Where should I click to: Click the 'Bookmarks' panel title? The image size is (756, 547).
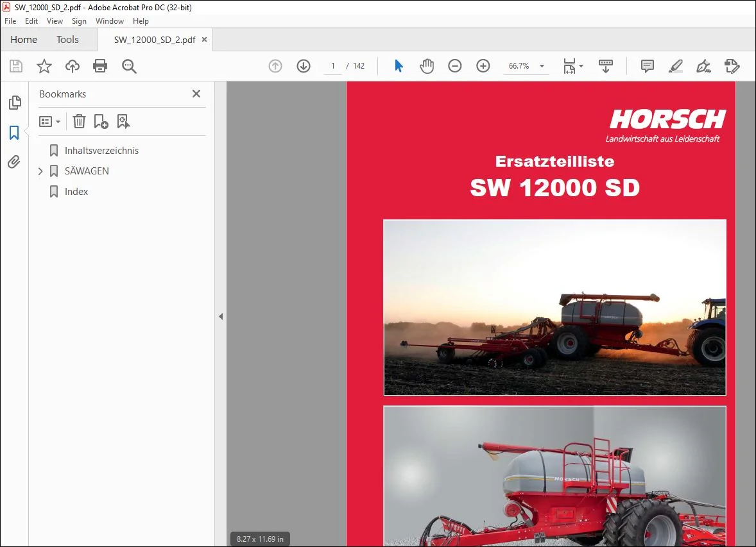coord(63,94)
